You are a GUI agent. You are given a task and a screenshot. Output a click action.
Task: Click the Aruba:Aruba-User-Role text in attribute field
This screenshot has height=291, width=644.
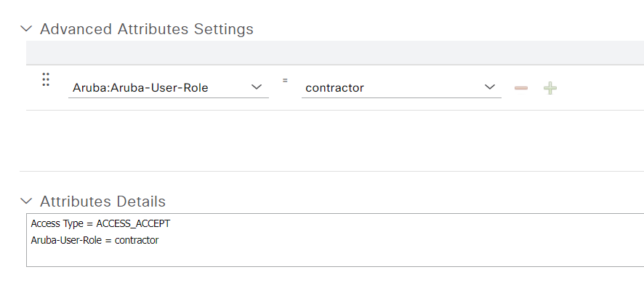tap(140, 87)
